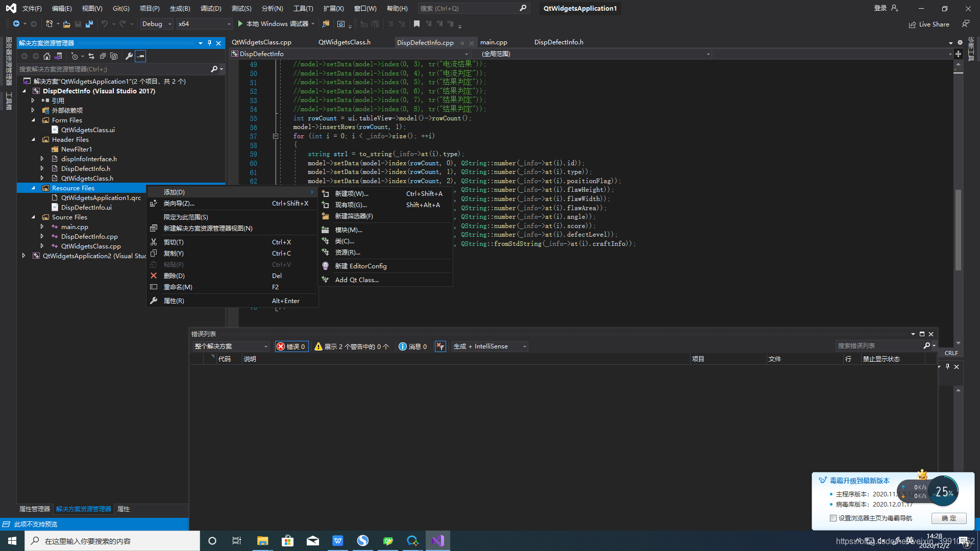This screenshot has height=551, width=980.
Task: Open the Debug configuration dropdown
Action: pyautogui.click(x=157, y=24)
